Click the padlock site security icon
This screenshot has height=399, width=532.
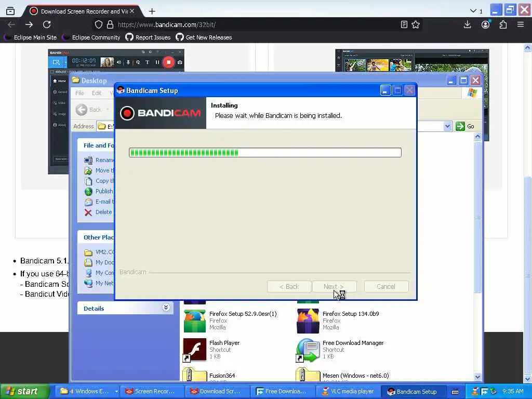tap(110, 24)
